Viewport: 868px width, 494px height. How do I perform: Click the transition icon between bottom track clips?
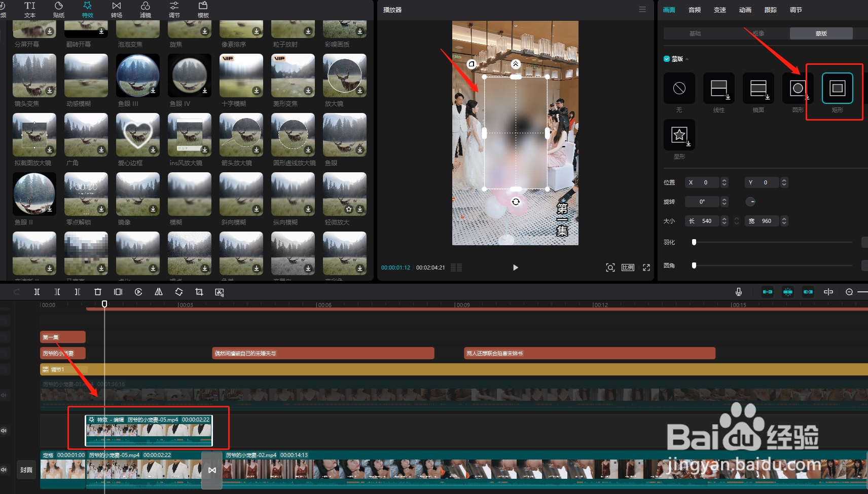pyautogui.click(x=212, y=470)
